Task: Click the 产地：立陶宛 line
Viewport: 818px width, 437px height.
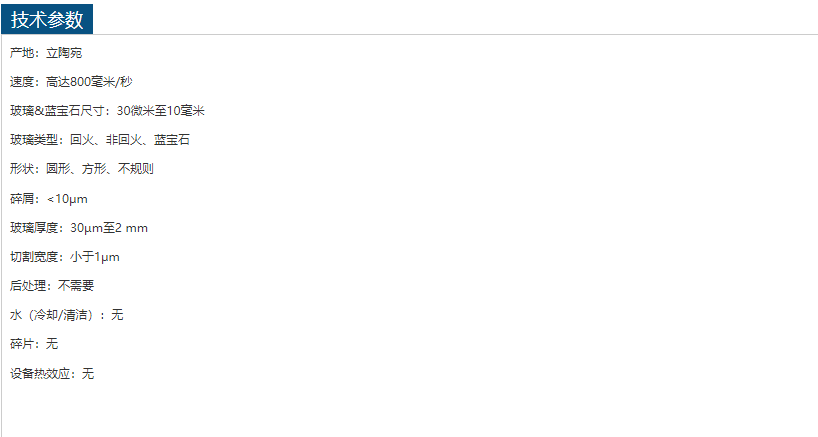Action: click(x=46, y=53)
